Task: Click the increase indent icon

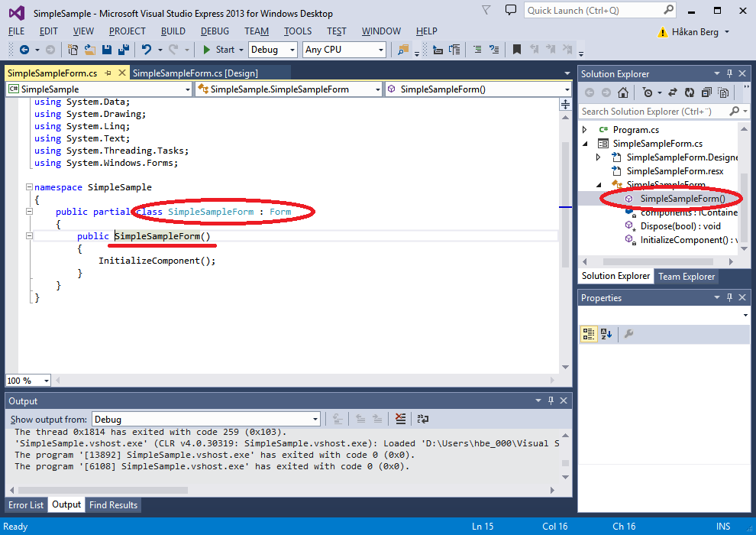Action: tap(494, 49)
